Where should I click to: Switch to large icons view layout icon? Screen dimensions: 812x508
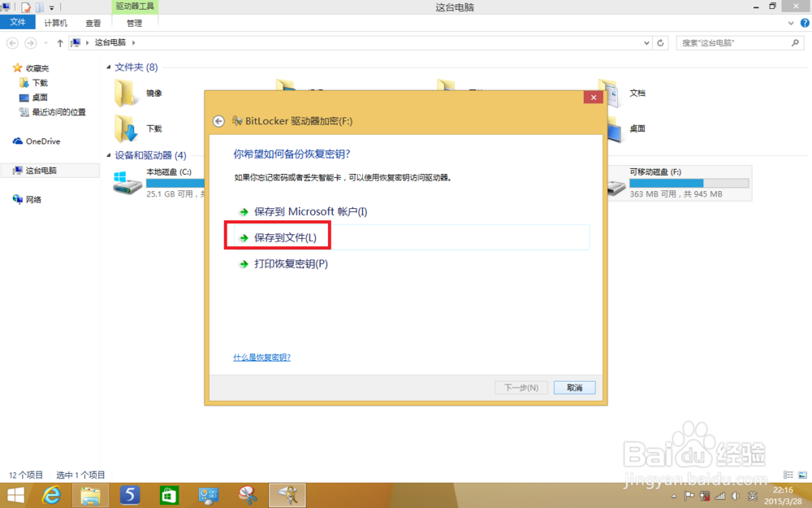pos(802,475)
